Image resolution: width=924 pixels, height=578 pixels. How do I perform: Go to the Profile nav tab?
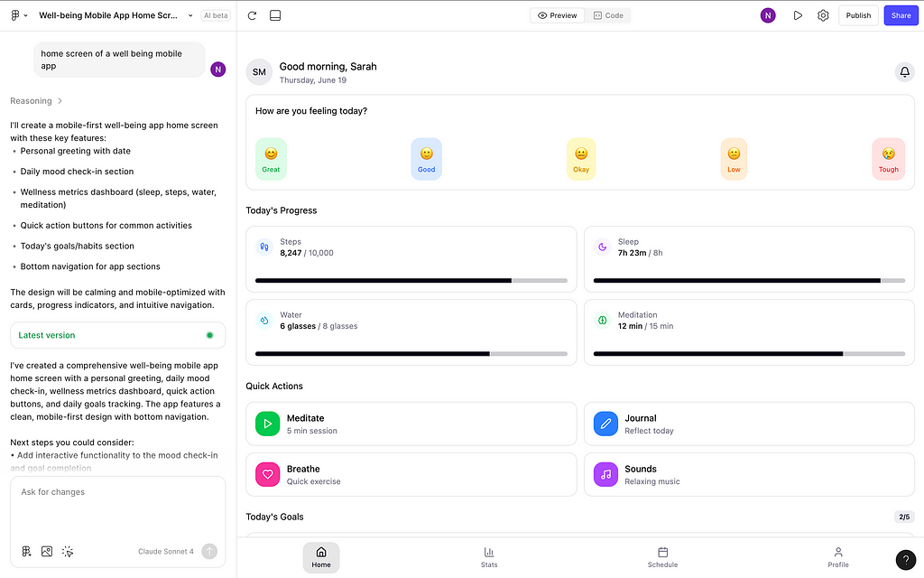(x=838, y=557)
